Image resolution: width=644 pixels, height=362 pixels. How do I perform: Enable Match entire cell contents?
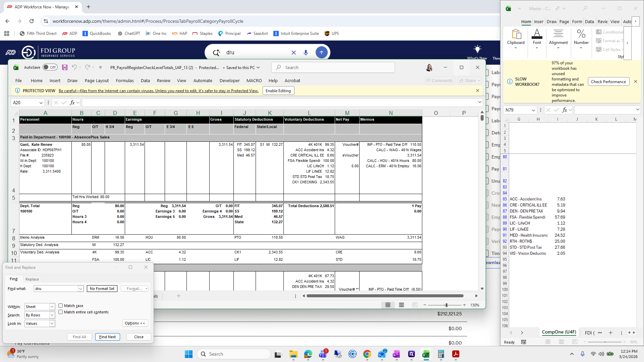pyautogui.click(x=61, y=312)
